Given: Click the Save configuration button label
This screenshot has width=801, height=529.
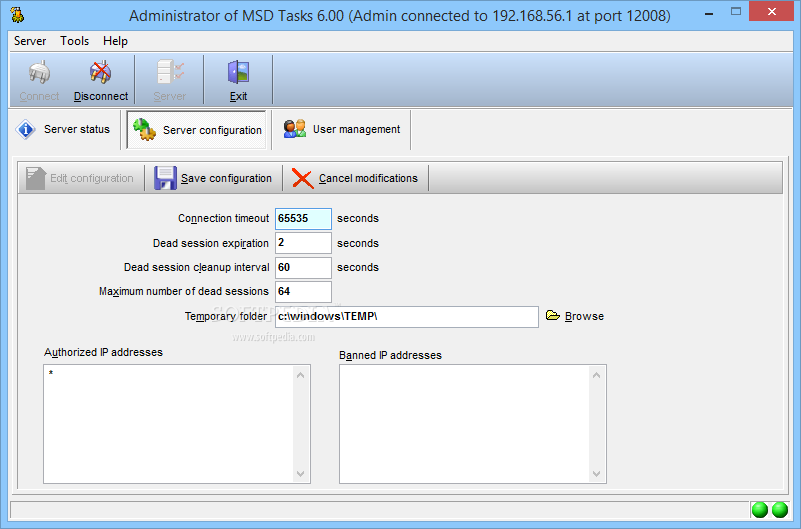Looking at the screenshot, I should pos(226,178).
